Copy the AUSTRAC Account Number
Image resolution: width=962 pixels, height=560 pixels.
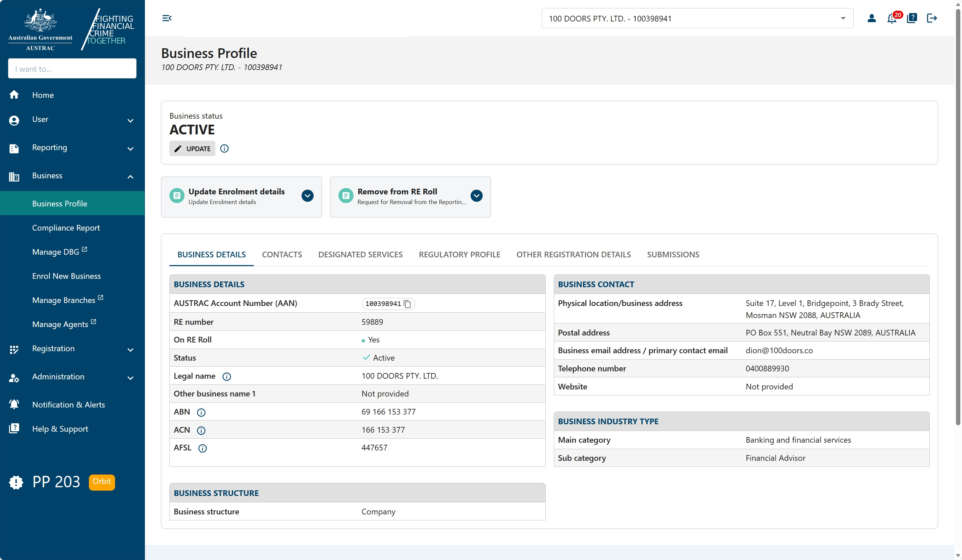(x=407, y=304)
